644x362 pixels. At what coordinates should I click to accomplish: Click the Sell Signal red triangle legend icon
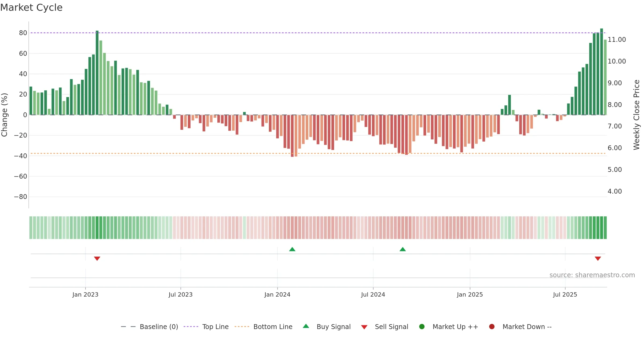coord(364,327)
